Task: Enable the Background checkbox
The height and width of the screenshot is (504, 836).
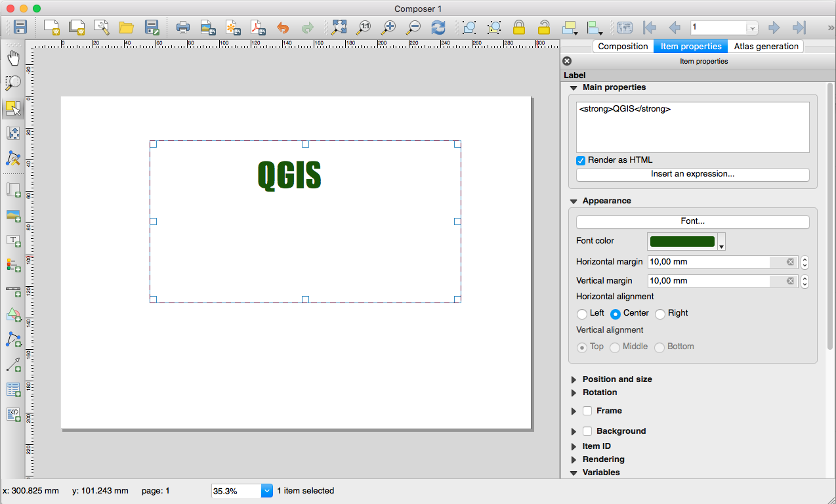Action: coord(587,431)
